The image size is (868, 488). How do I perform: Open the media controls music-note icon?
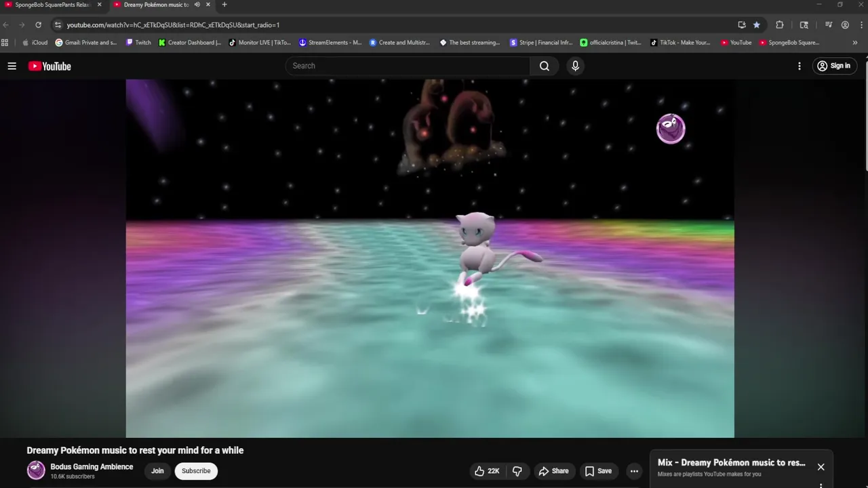pos(829,25)
